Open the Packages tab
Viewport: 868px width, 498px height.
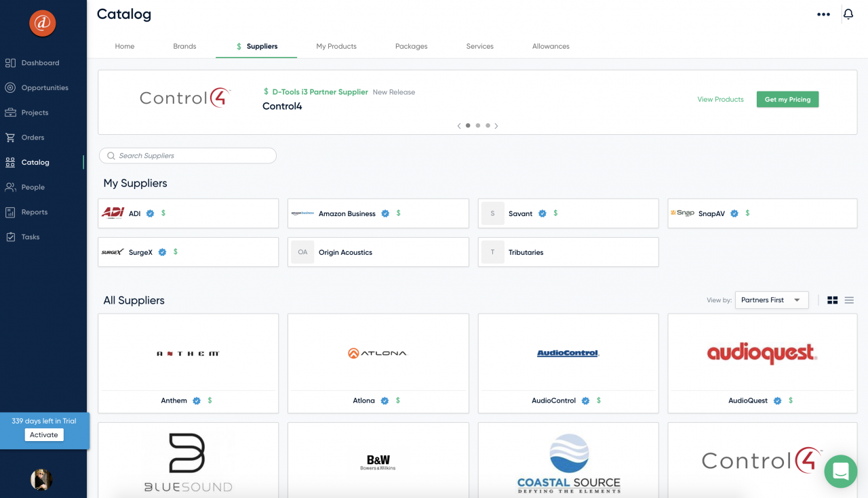tap(412, 46)
